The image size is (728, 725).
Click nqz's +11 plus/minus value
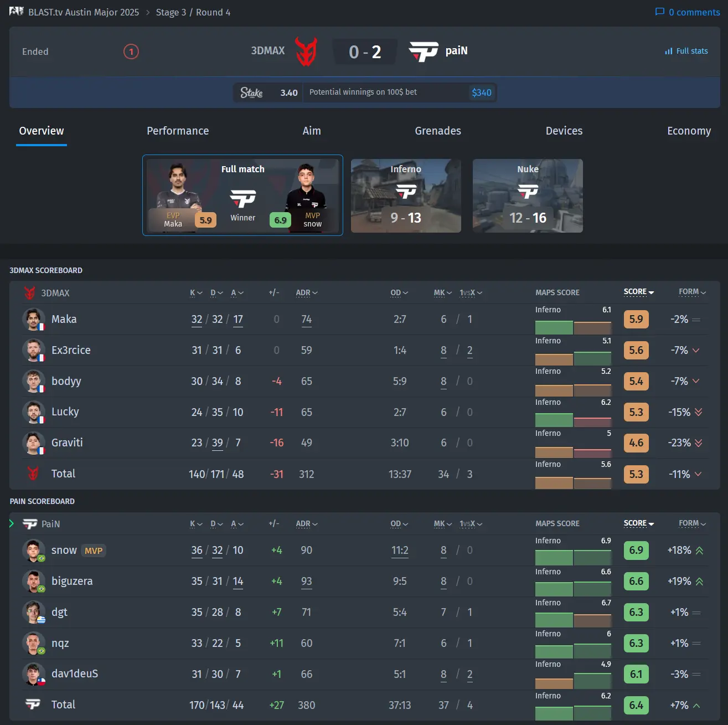[x=276, y=643]
